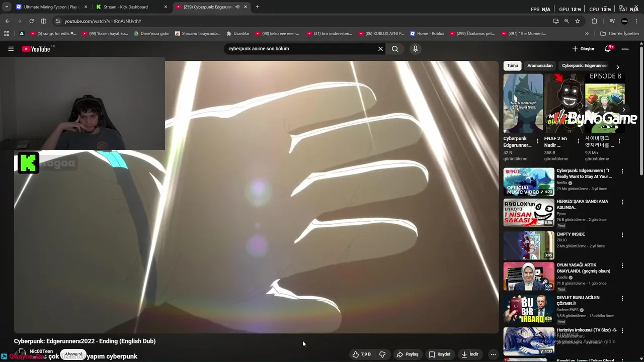Screen dimensions: 644x362
Task: Open '(5) songs for edits' bookmark
Action: pyautogui.click(x=53, y=34)
